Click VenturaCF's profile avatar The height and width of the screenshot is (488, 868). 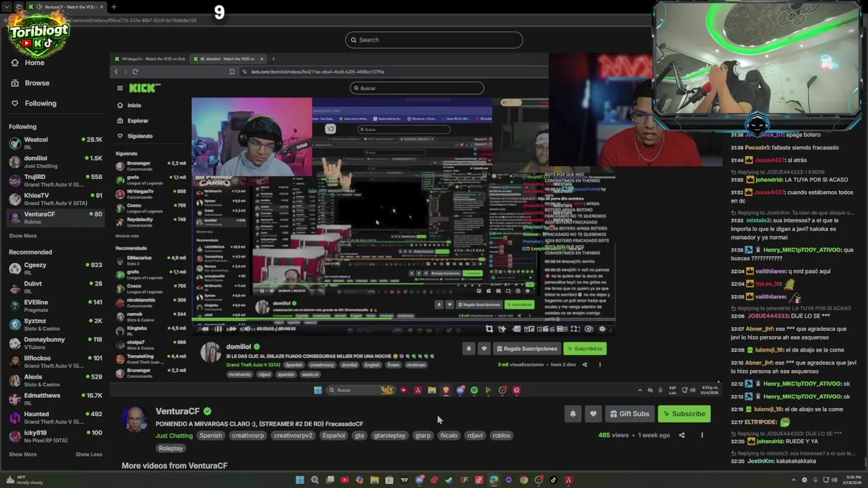tap(136, 419)
